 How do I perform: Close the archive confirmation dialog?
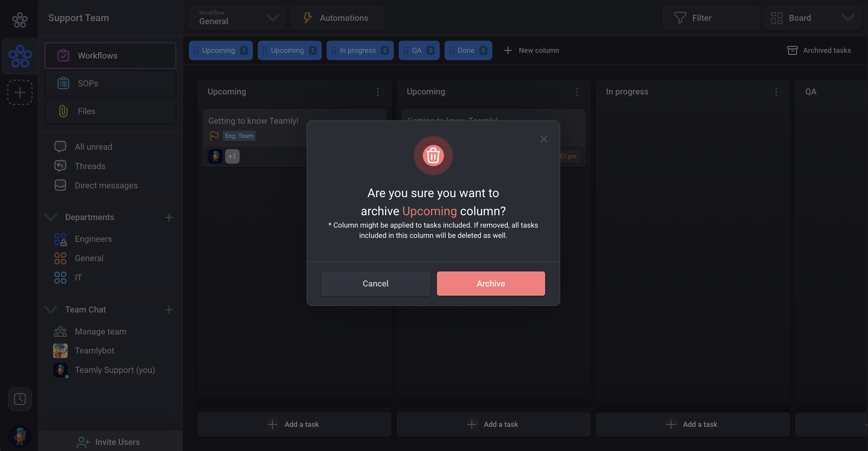544,139
